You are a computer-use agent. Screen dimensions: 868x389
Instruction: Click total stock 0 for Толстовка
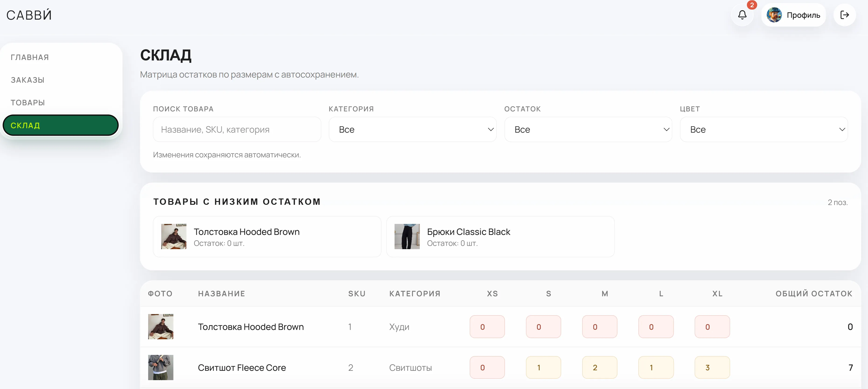850,327
